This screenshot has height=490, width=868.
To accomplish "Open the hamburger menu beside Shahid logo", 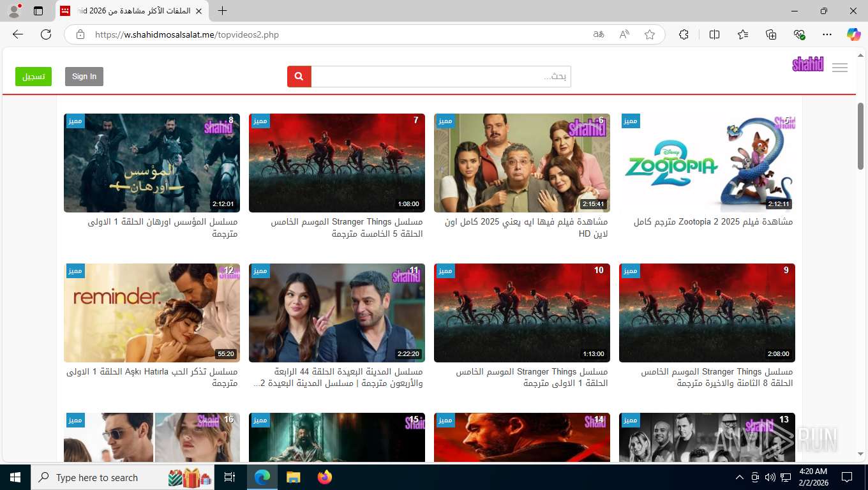I will pos(840,68).
